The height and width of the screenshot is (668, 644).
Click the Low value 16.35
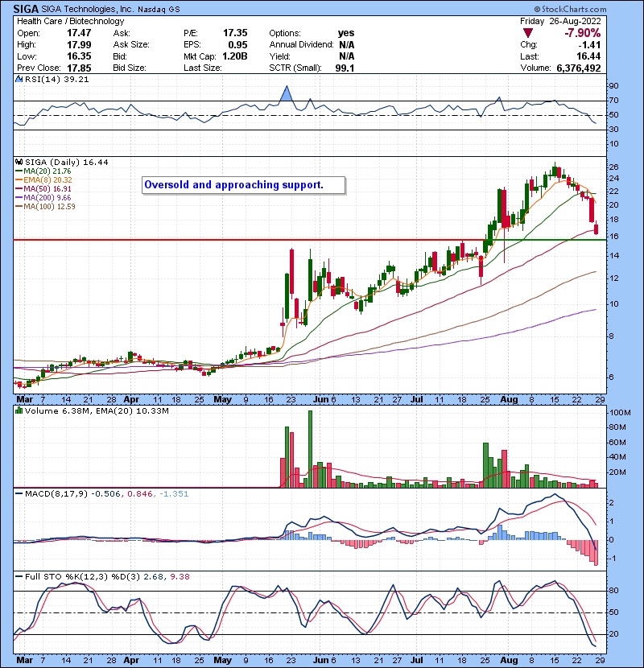click(79, 56)
